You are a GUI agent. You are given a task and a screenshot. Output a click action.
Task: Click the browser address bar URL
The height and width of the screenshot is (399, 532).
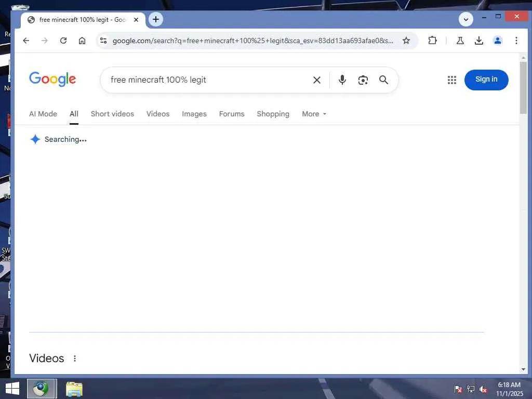(x=253, y=41)
